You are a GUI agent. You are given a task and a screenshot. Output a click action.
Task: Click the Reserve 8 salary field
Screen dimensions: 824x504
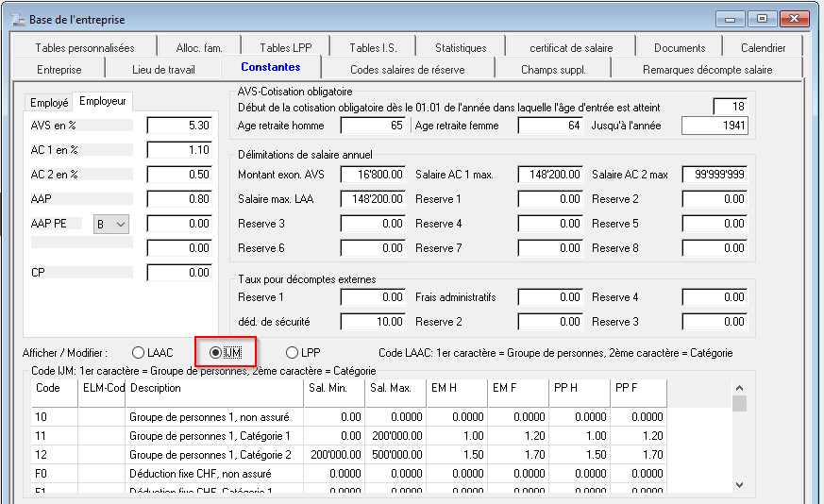pyautogui.click(x=715, y=248)
